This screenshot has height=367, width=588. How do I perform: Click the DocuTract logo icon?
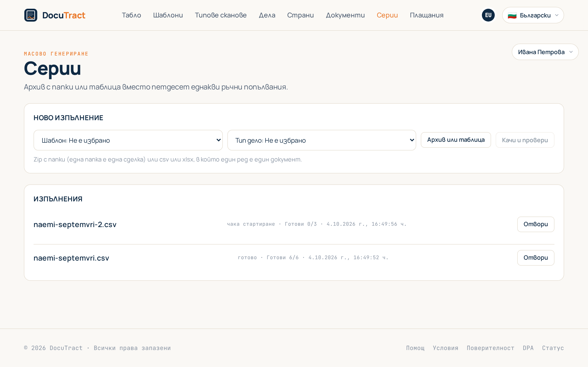(31, 15)
